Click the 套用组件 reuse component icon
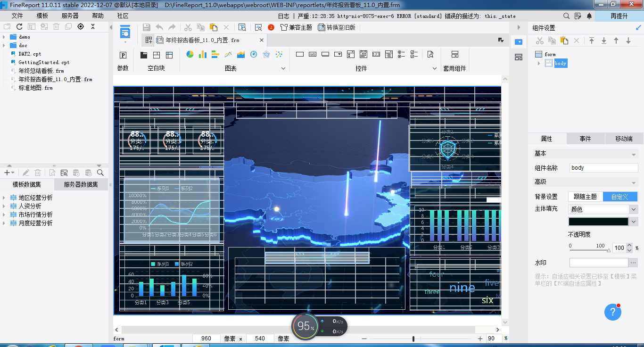The width and height of the screenshot is (644, 347). tap(454, 55)
